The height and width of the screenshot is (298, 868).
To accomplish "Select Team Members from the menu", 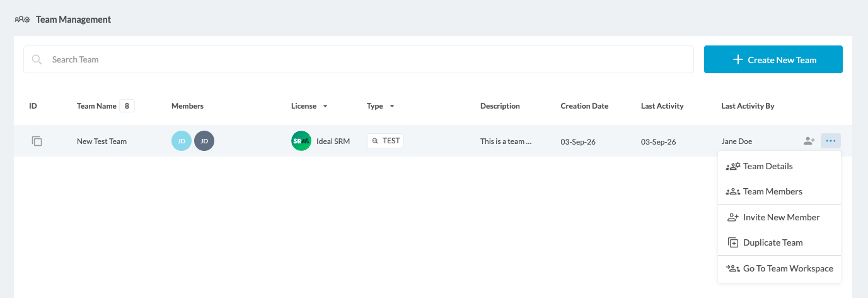I will click(x=779, y=191).
